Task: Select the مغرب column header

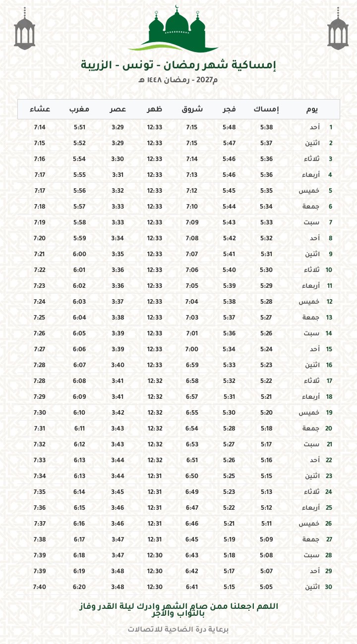Action: coord(79,109)
